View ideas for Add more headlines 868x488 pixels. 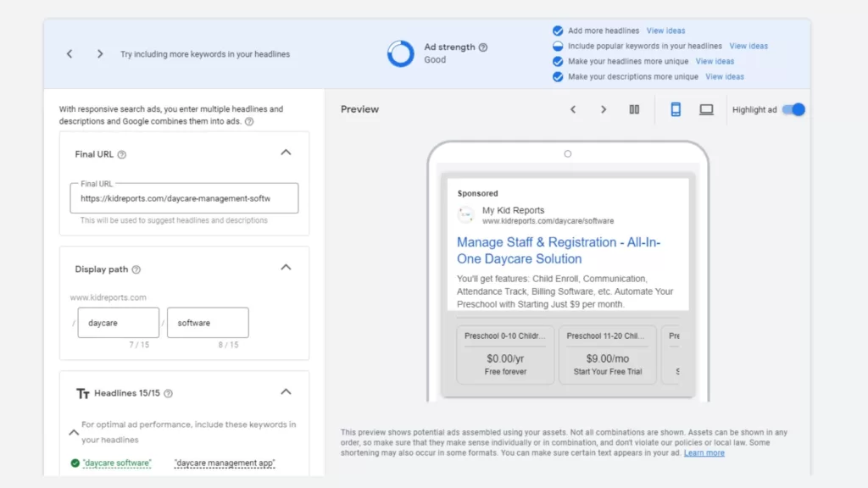pos(665,30)
